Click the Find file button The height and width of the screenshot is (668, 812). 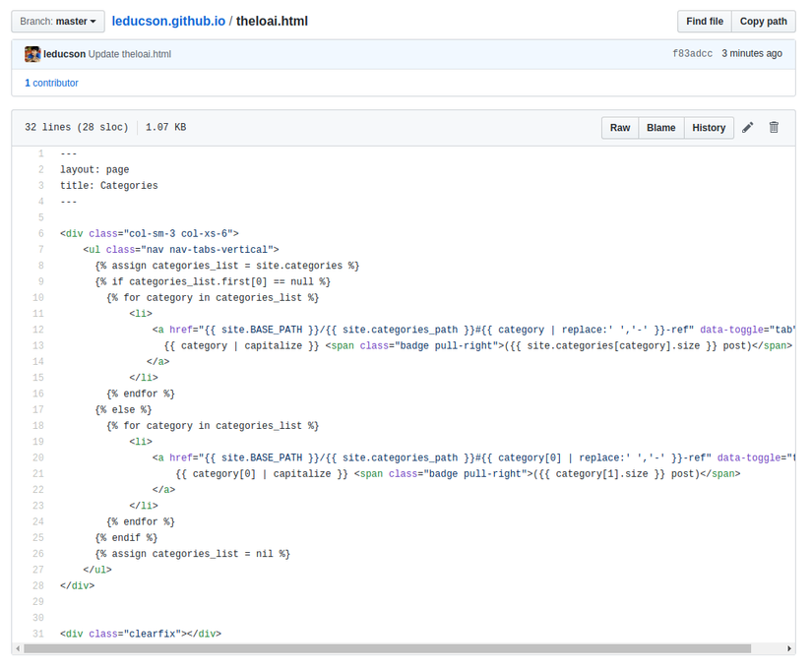click(x=704, y=22)
